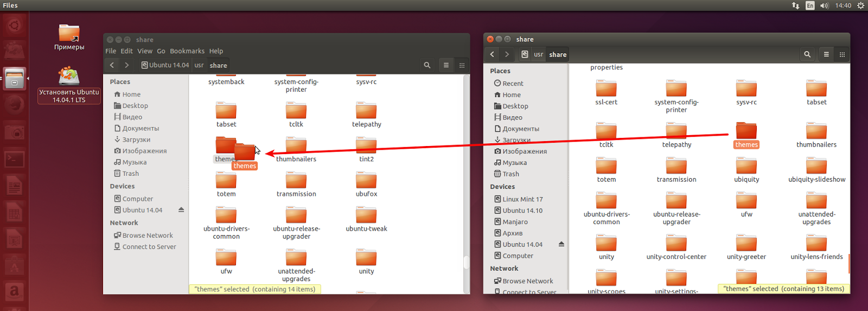Click search icon in right window toolbar
This screenshot has width=868, height=311.
click(807, 54)
